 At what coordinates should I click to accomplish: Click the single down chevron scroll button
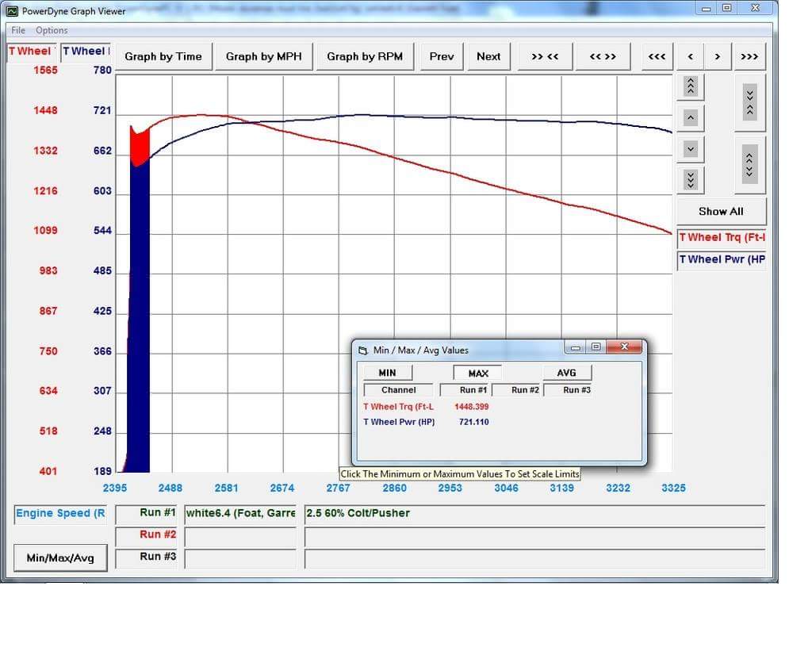pos(690,149)
